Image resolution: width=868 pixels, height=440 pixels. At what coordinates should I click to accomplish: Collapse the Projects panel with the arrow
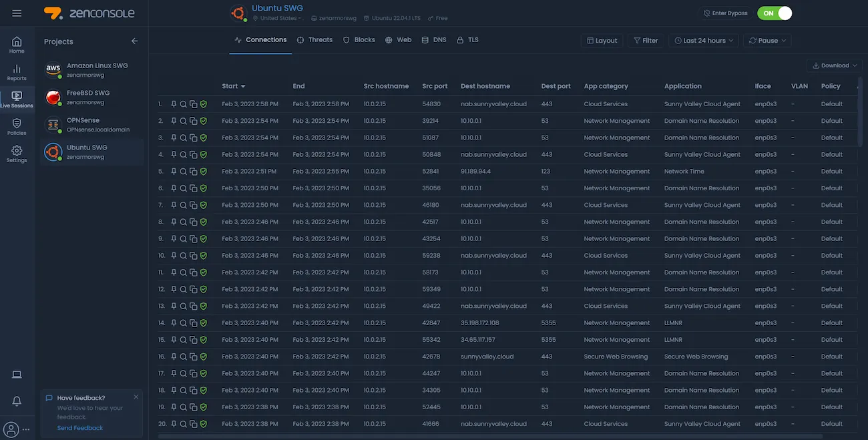pyautogui.click(x=134, y=41)
